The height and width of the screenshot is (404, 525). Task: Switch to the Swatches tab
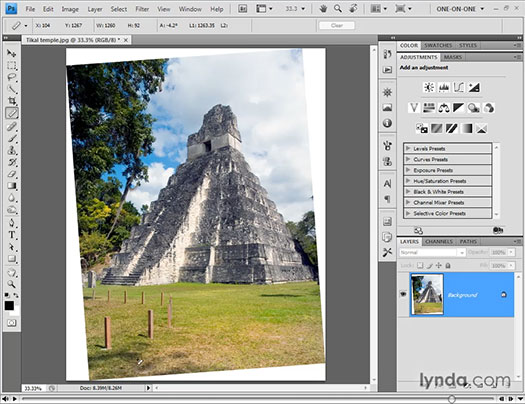click(x=438, y=45)
